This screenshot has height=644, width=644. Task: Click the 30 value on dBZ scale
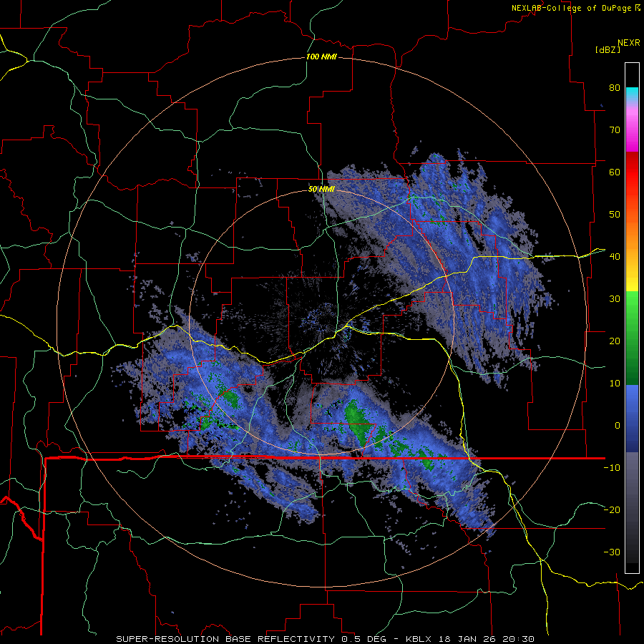point(615,299)
